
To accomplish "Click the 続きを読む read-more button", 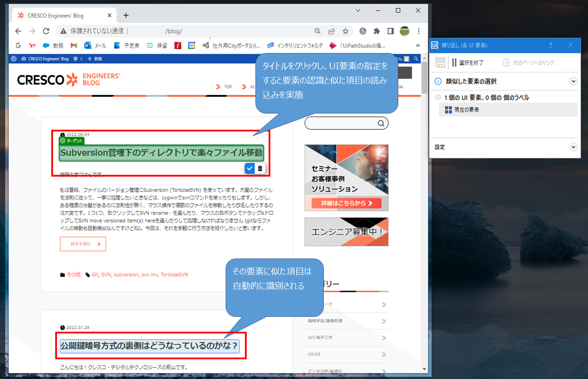I will [x=83, y=244].
